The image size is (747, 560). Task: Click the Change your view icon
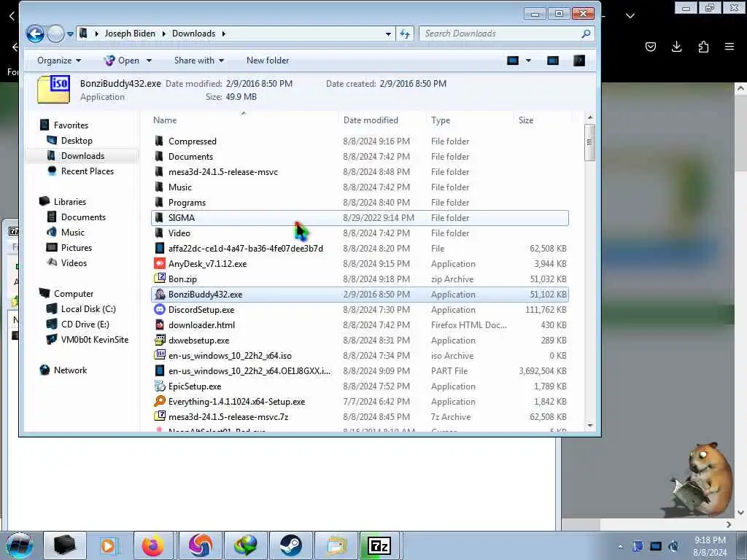pyautogui.click(x=513, y=61)
